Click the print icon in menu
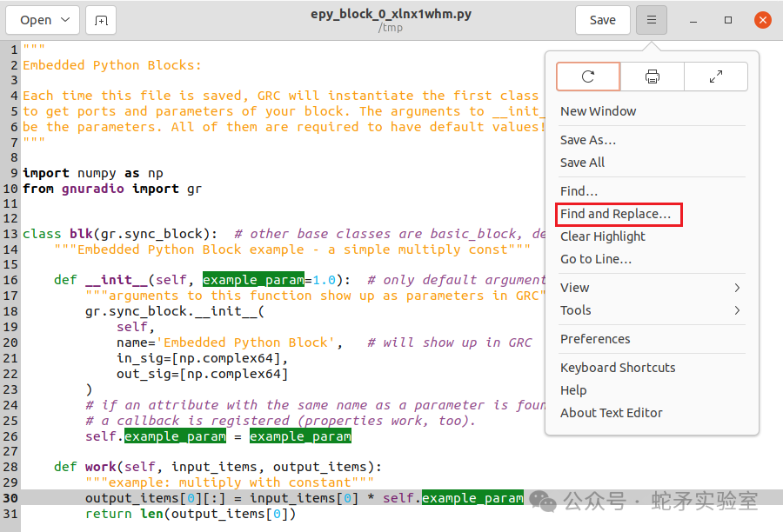 (652, 76)
